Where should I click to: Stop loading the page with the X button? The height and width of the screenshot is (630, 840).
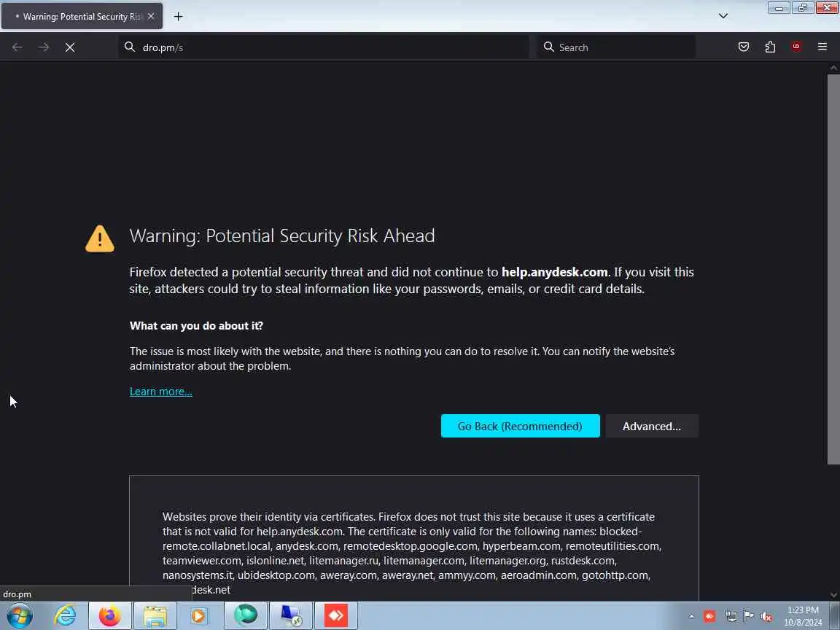(70, 47)
